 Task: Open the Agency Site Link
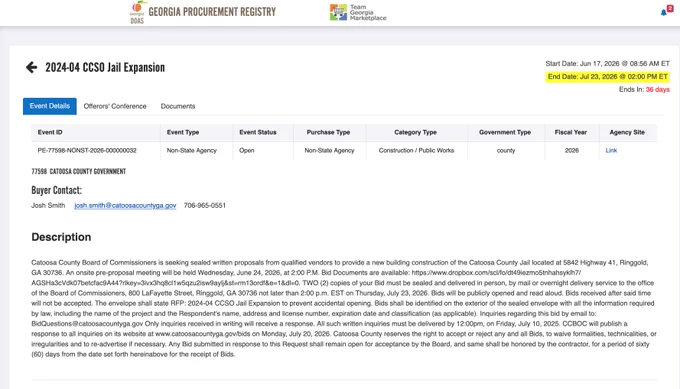tap(611, 150)
